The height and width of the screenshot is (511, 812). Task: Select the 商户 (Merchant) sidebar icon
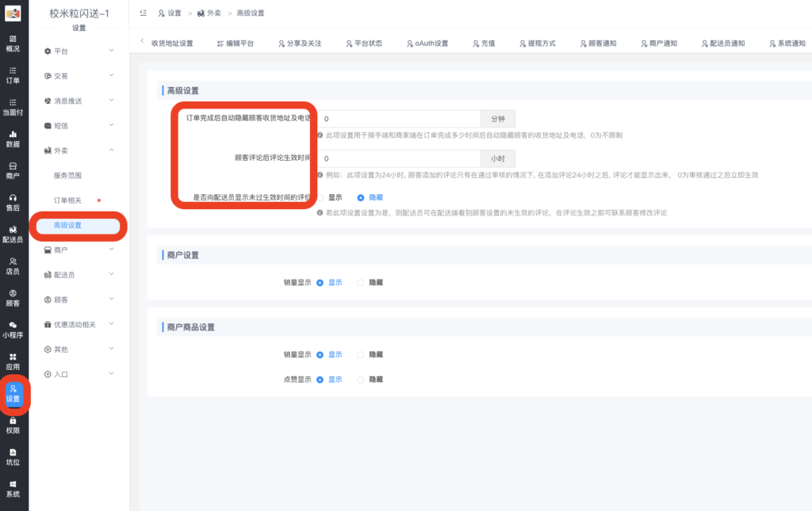tap(13, 172)
